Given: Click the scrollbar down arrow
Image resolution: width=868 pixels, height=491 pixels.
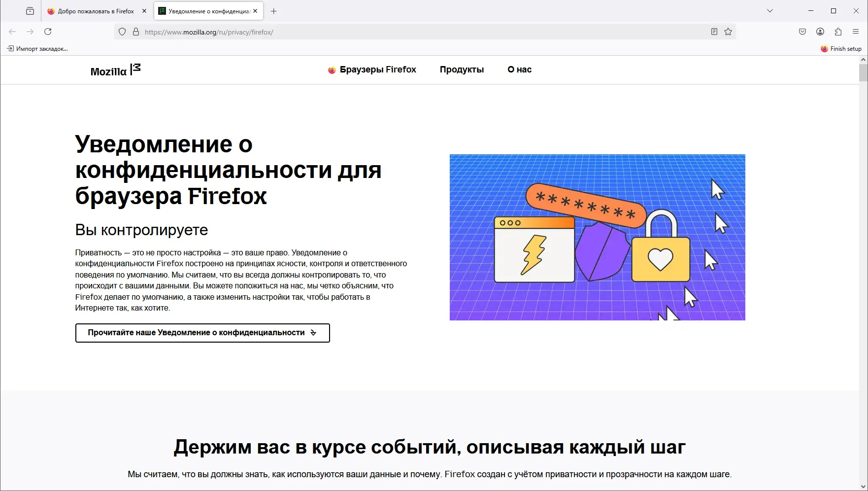Looking at the screenshot, I should click(863, 487).
